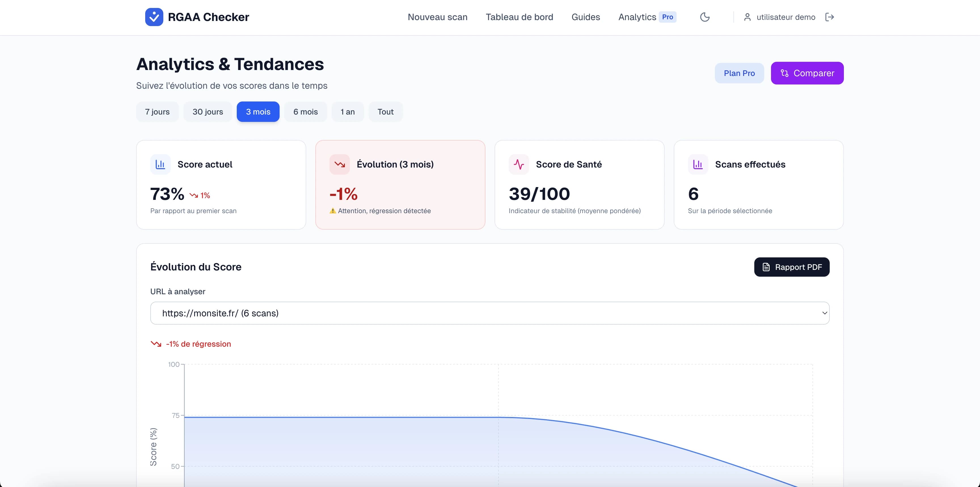980x487 pixels.
Task: Click the Plan Pro badge
Action: tap(739, 73)
